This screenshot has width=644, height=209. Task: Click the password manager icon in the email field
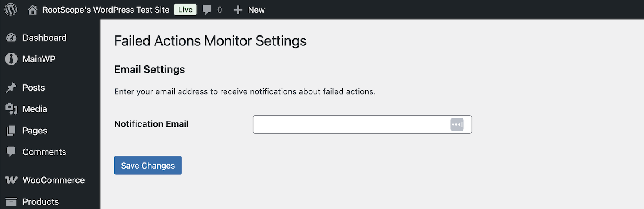tap(457, 124)
